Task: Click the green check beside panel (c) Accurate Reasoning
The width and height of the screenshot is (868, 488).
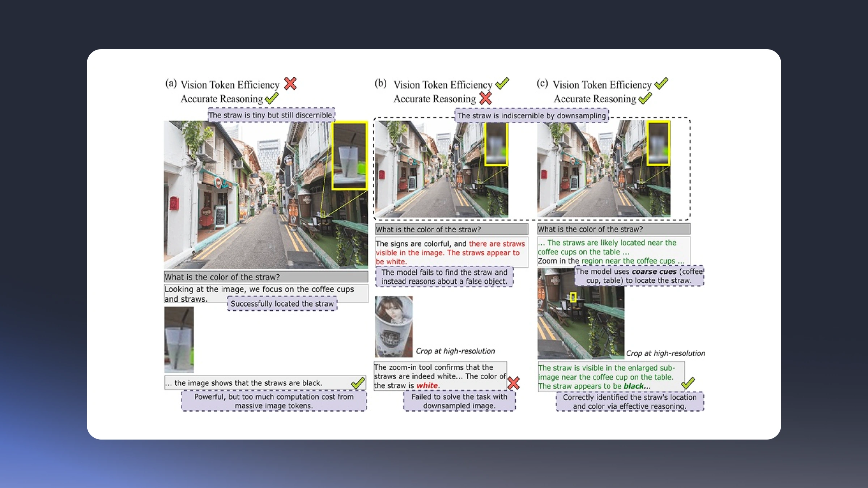Action: click(x=645, y=98)
